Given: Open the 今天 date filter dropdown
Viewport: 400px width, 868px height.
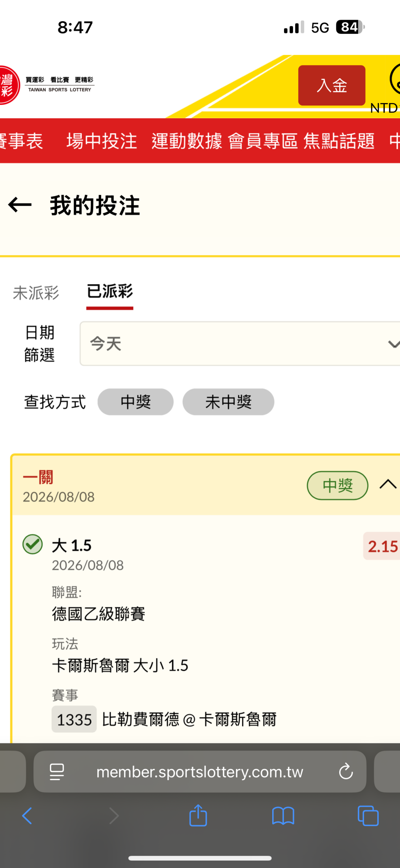Looking at the screenshot, I should (x=240, y=344).
